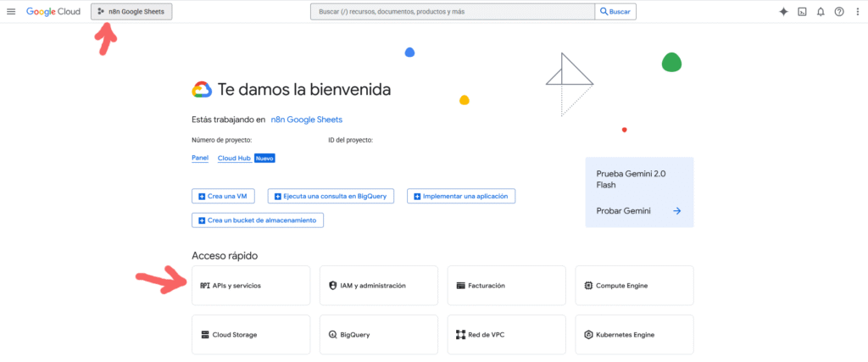This screenshot has width=868, height=362.
Task: Click the Cloud Storage icon
Action: pos(205,335)
